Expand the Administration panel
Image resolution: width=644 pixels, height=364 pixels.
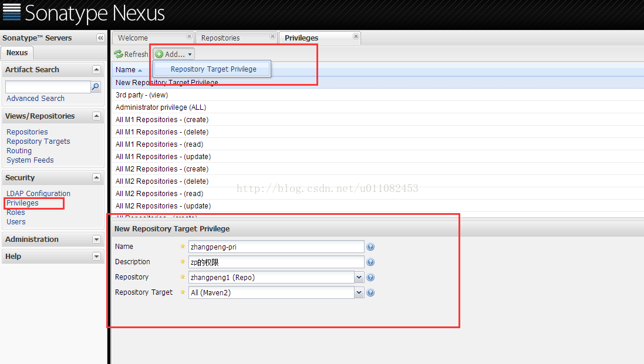[96, 239]
